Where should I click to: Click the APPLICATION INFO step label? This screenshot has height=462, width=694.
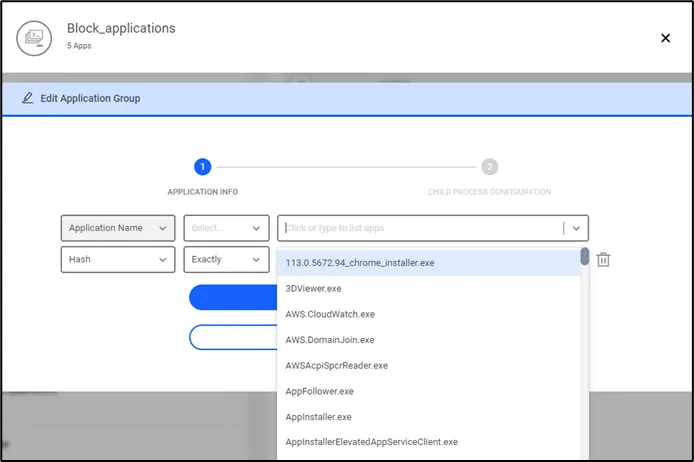coord(203,192)
